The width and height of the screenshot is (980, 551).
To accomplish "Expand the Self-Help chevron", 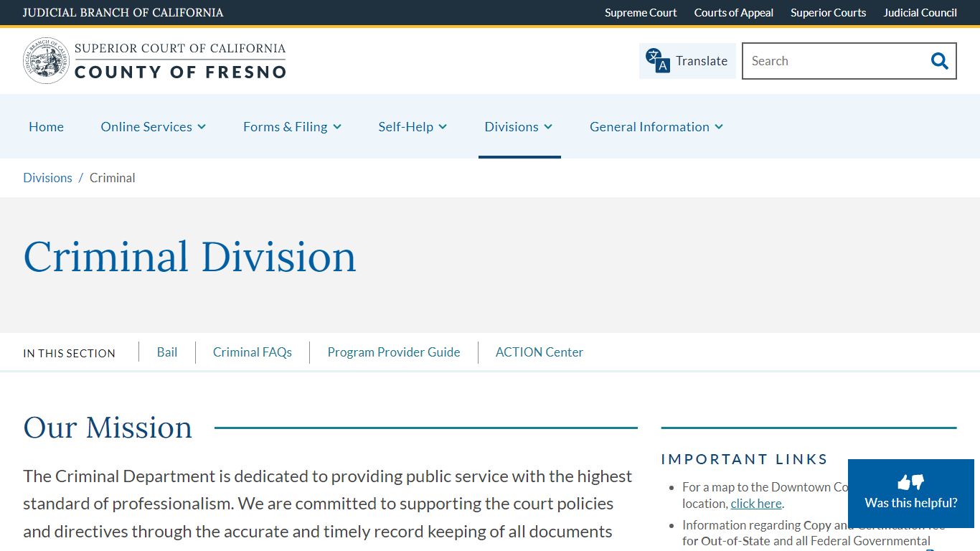I will (x=443, y=127).
